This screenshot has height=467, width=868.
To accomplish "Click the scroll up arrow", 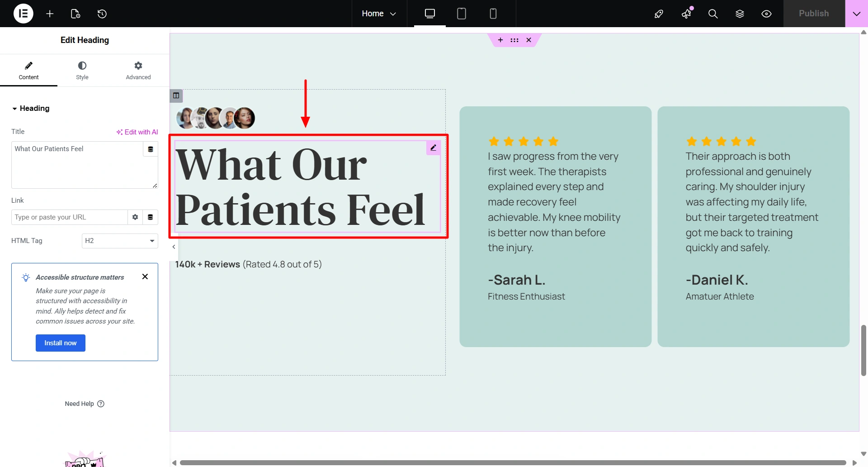I will [x=863, y=32].
